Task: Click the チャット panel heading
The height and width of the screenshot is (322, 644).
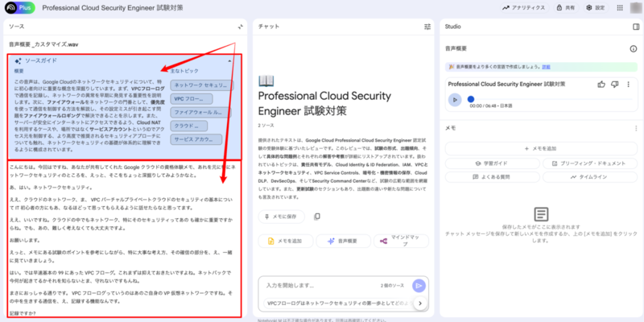Action: click(x=269, y=27)
